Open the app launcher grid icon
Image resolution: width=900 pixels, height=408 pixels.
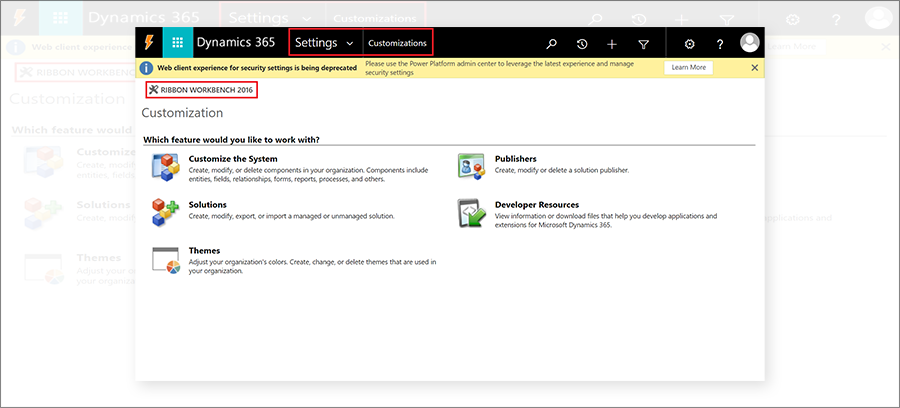tap(178, 42)
